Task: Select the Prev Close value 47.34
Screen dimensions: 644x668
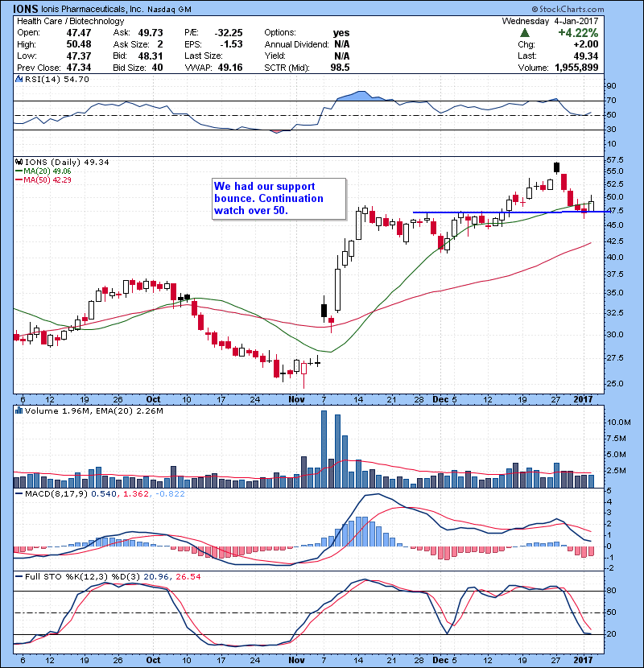Action: (79, 68)
